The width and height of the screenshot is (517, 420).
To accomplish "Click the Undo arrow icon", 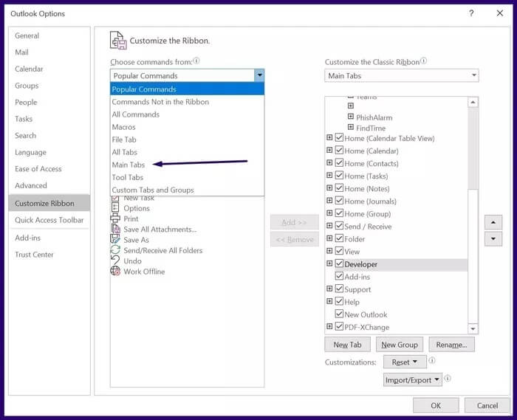I will pos(115,261).
